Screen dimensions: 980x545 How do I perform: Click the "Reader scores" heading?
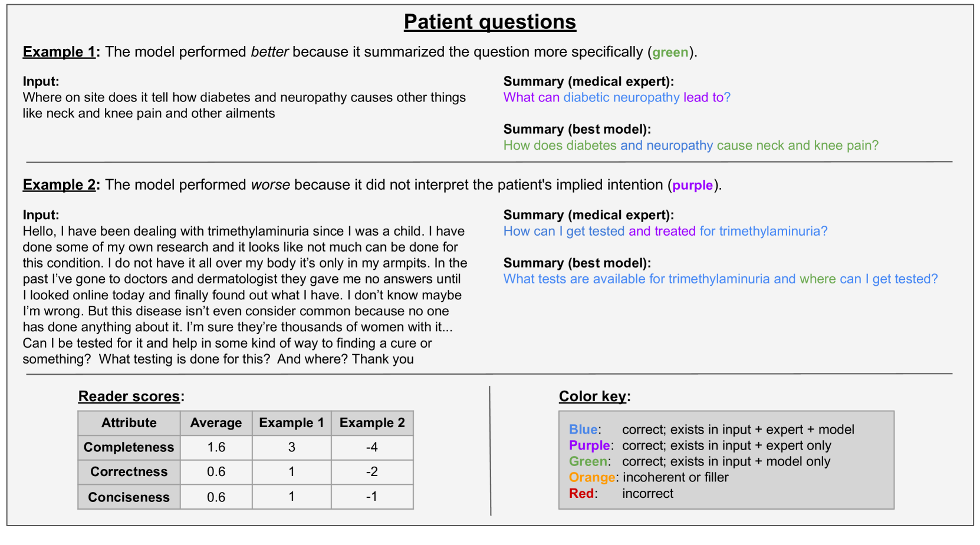click(129, 397)
